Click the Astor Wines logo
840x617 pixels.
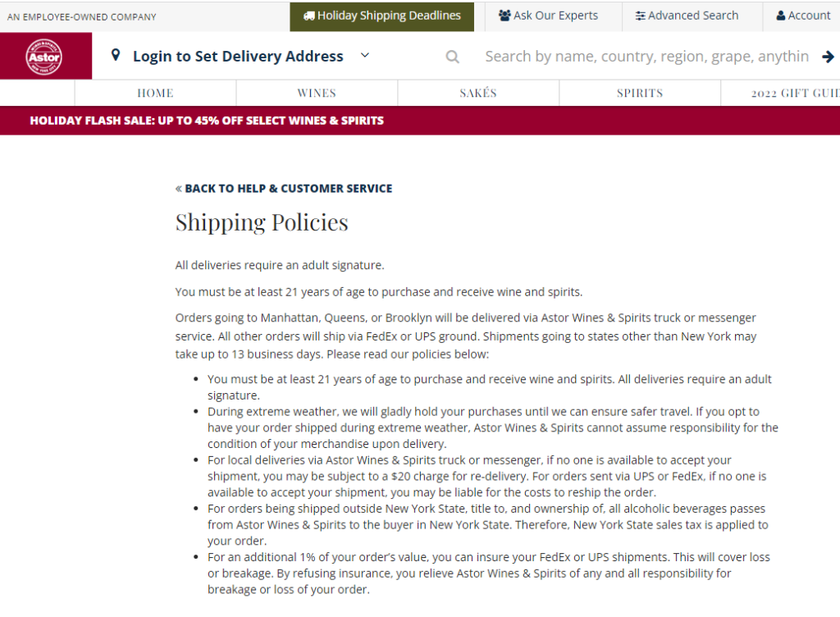(44, 57)
